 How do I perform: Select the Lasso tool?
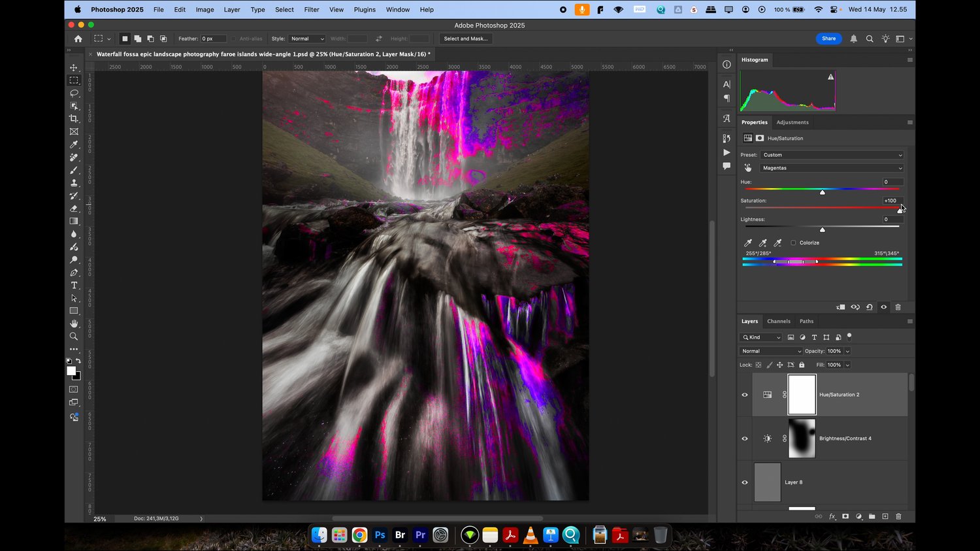click(x=74, y=93)
